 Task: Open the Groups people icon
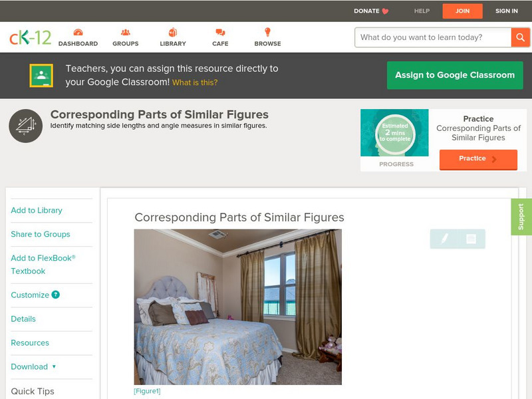tap(126, 33)
